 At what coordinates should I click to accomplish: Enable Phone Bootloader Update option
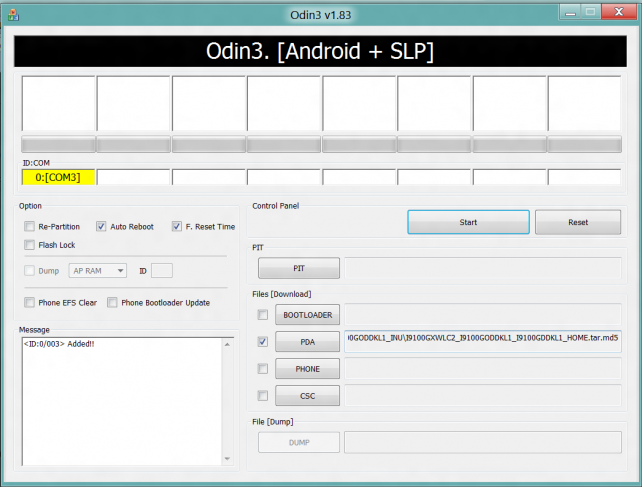112,303
